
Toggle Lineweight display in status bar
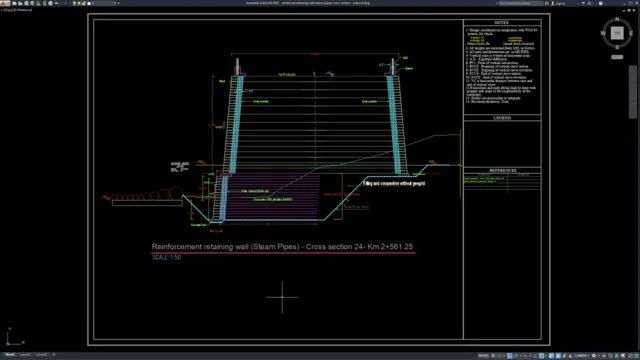click(x=551, y=356)
